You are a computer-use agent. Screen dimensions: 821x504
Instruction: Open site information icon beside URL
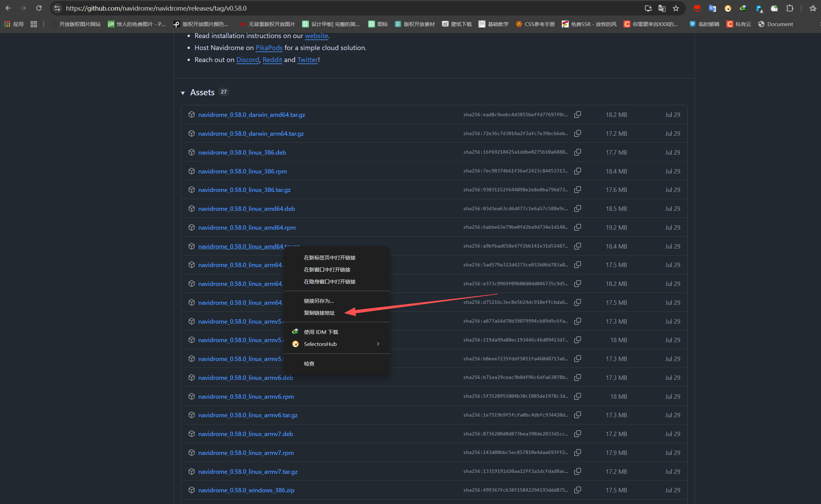pos(57,8)
